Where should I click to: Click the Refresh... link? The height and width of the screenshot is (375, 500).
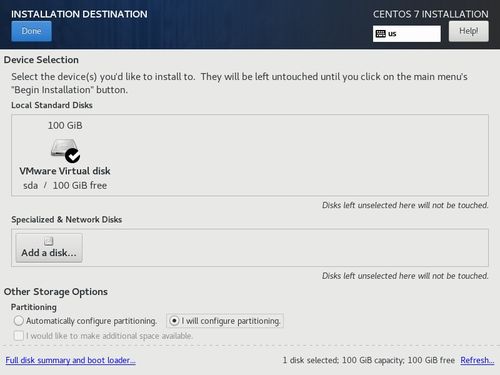pos(477,360)
